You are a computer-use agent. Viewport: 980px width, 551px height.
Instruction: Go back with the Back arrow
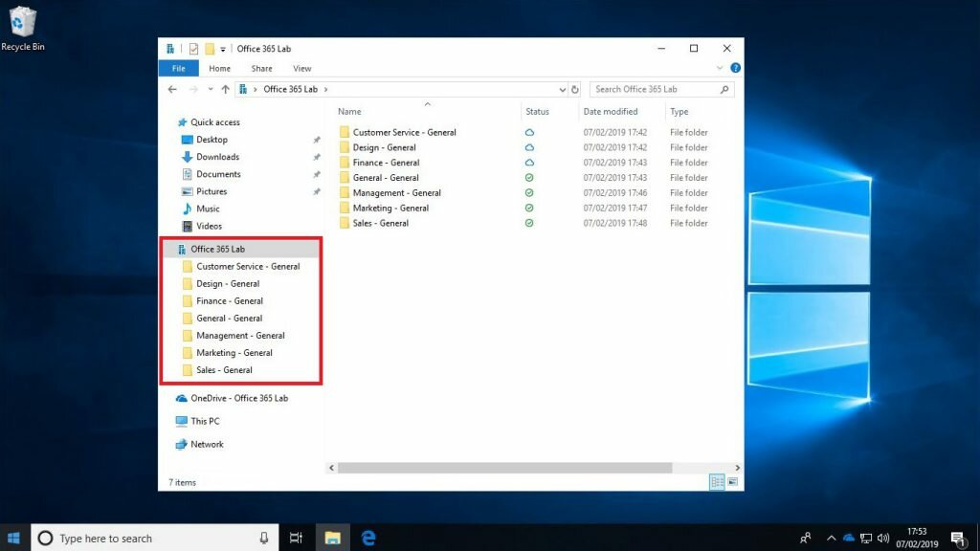(172, 89)
